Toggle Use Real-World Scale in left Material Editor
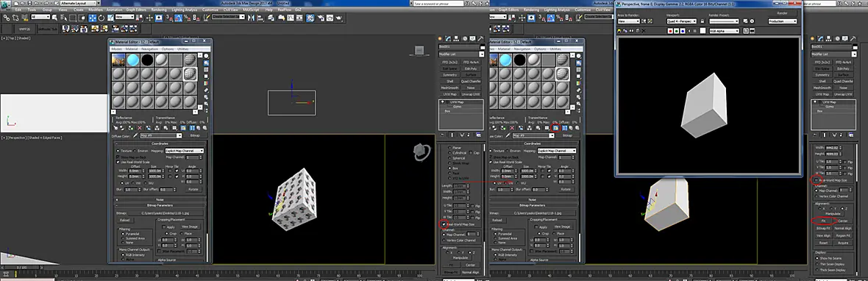The image size is (868, 281). coord(118,162)
